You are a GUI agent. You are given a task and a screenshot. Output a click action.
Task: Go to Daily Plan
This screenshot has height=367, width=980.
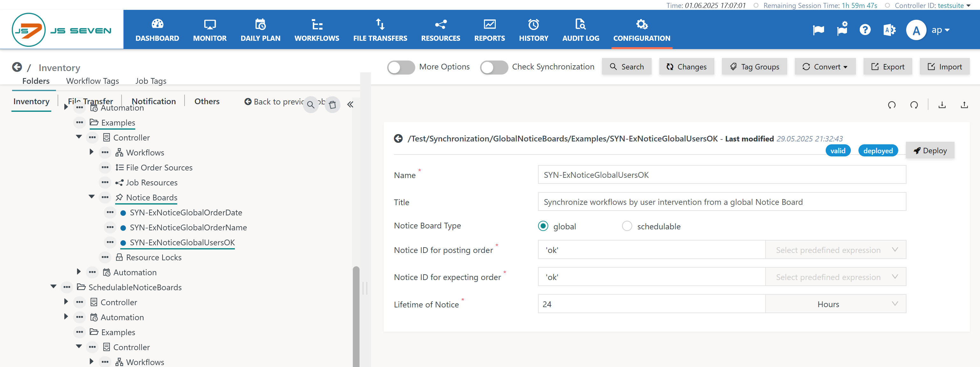pos(261,30)
